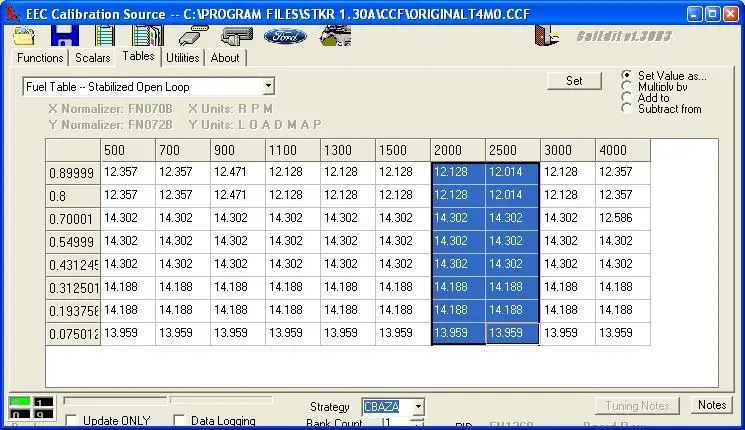Click the exit door icon
This screenshot has width=745, height=430.
pos(546,36)
